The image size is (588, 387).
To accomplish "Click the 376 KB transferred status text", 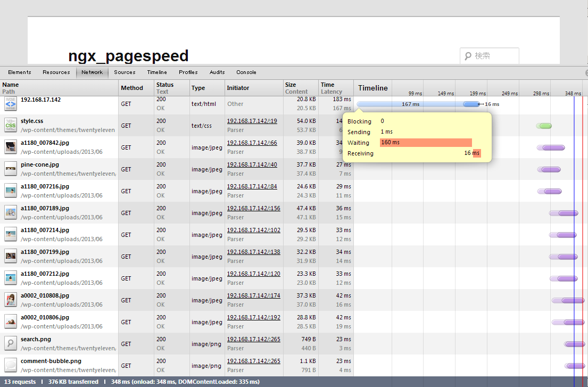I will [x=73, y=382].
